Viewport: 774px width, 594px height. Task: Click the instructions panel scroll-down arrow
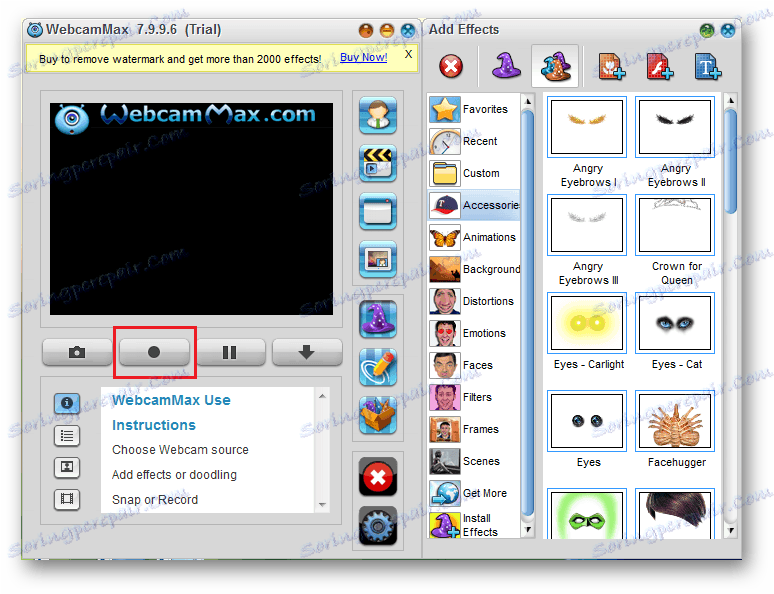coord(322,505)
